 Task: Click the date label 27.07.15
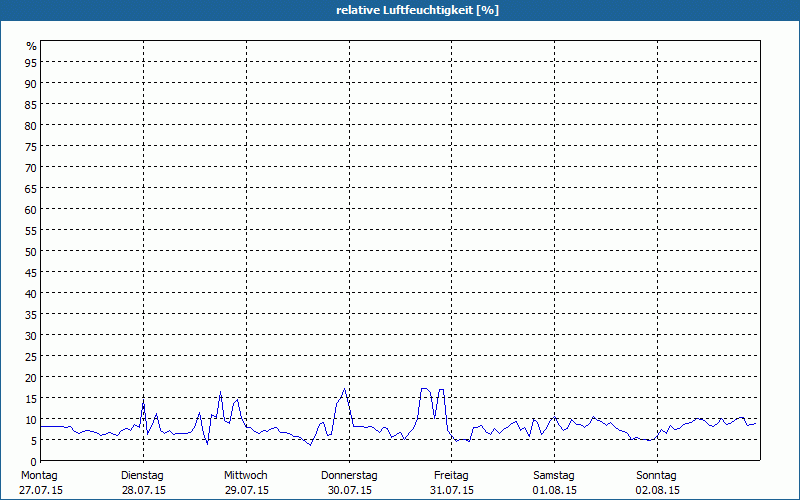40,490
